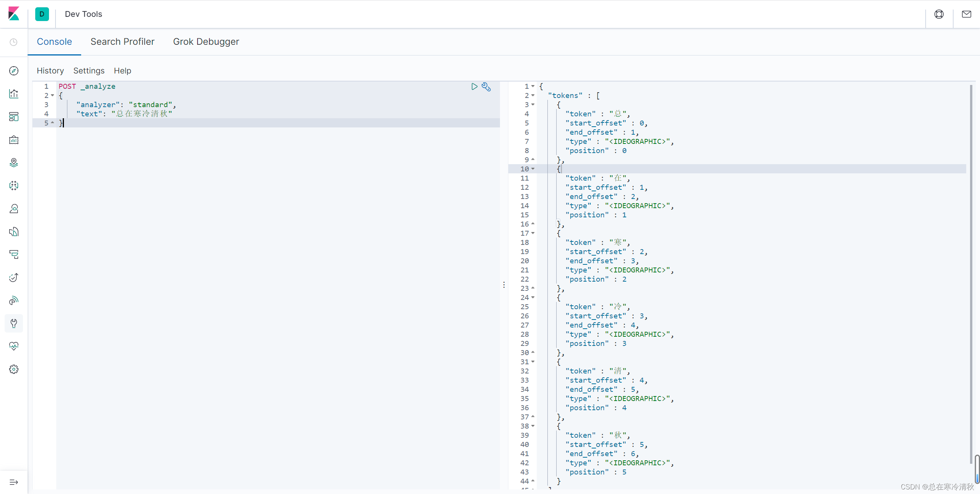Open the newsfeed mail icon
The image size is (980, 494).
(x=967, y=14)
